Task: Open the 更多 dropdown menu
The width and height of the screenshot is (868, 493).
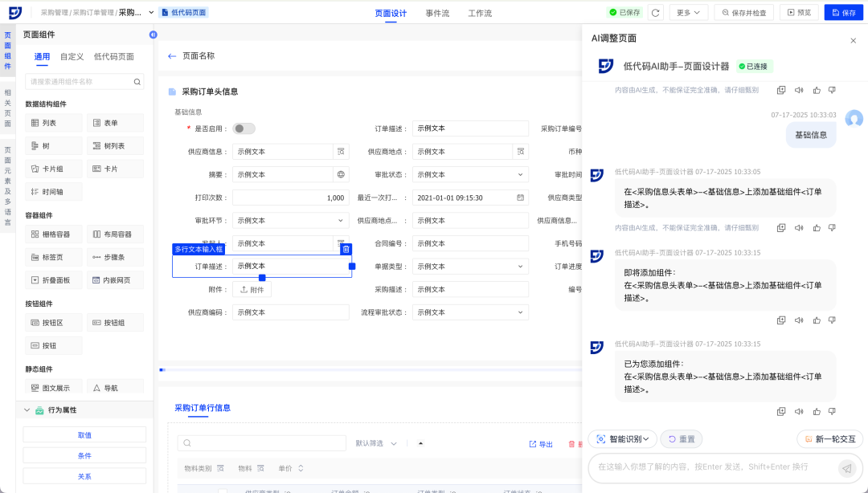Action: [688, 13]
